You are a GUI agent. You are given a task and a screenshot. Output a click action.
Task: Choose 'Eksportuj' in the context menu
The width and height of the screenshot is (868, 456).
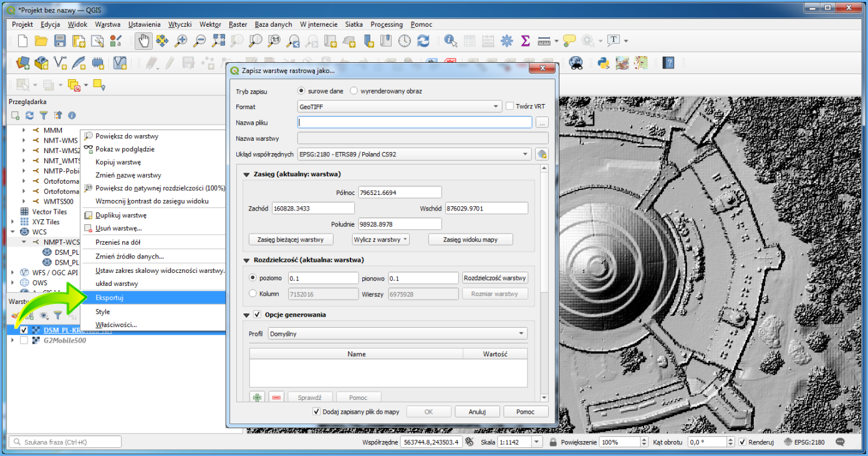point(153,298)
